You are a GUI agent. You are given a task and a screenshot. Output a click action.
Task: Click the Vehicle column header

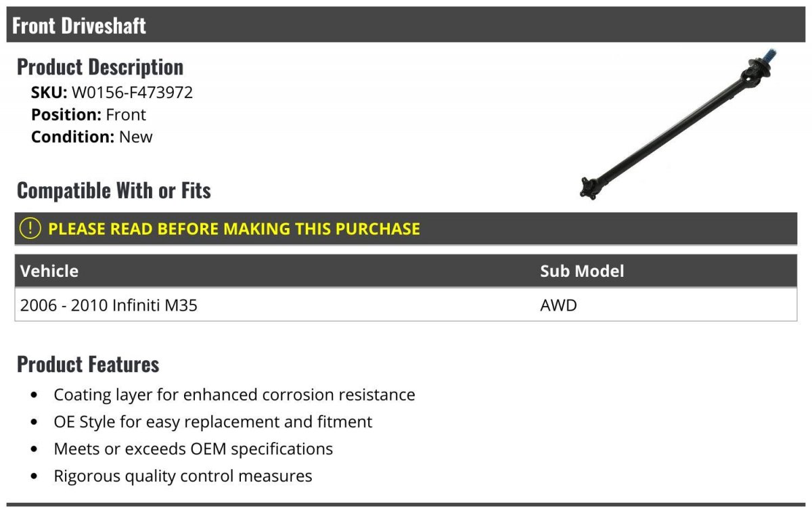(x=49, y=271)
